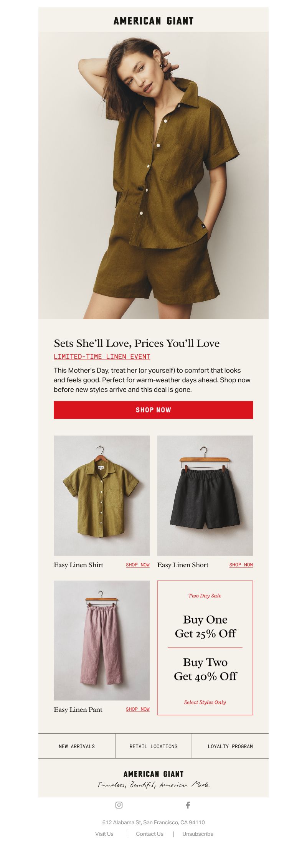The image size is (307, 868).
Task: Open the Instagram icon link
Action: click(119, 805)
